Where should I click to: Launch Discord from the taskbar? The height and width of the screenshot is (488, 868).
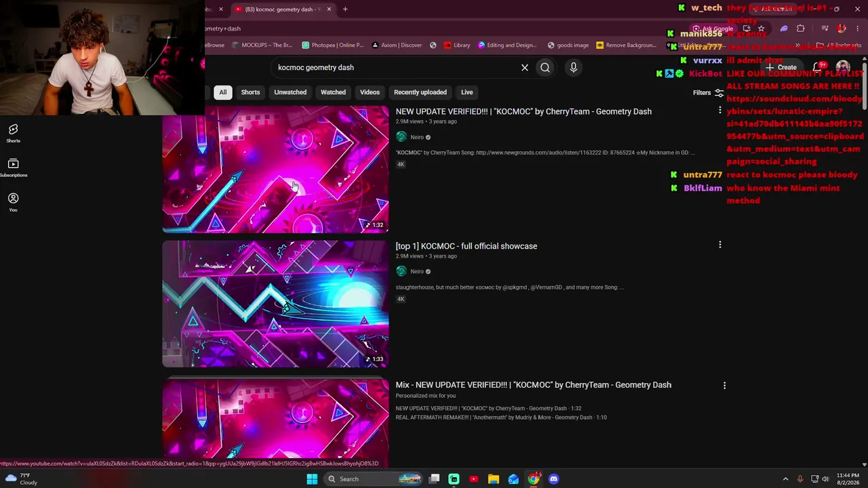click(x=553, y=479)
